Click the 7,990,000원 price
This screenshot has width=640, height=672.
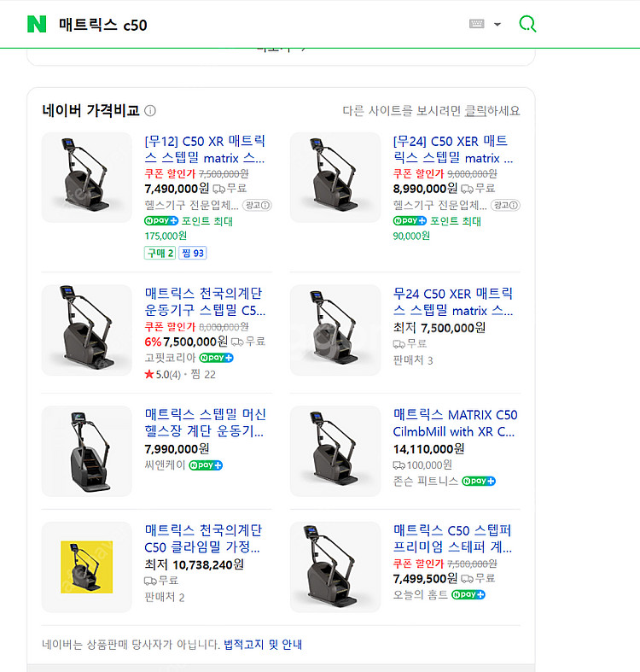pos(177,449)
